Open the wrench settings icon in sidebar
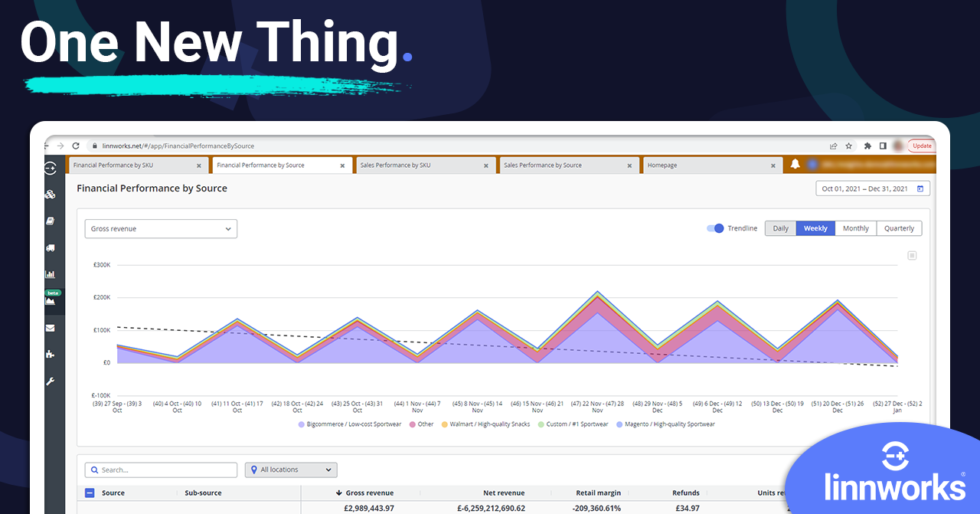 coord(50,381)
